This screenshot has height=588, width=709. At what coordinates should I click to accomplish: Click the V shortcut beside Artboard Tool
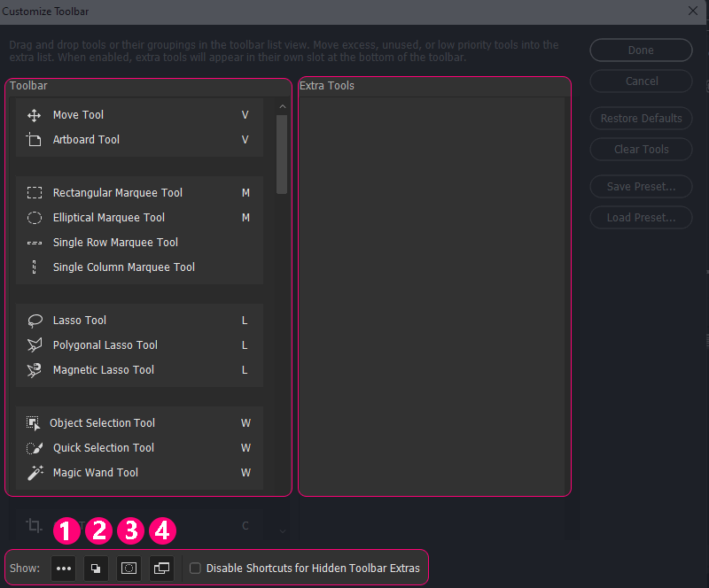(x=245, y=140)
